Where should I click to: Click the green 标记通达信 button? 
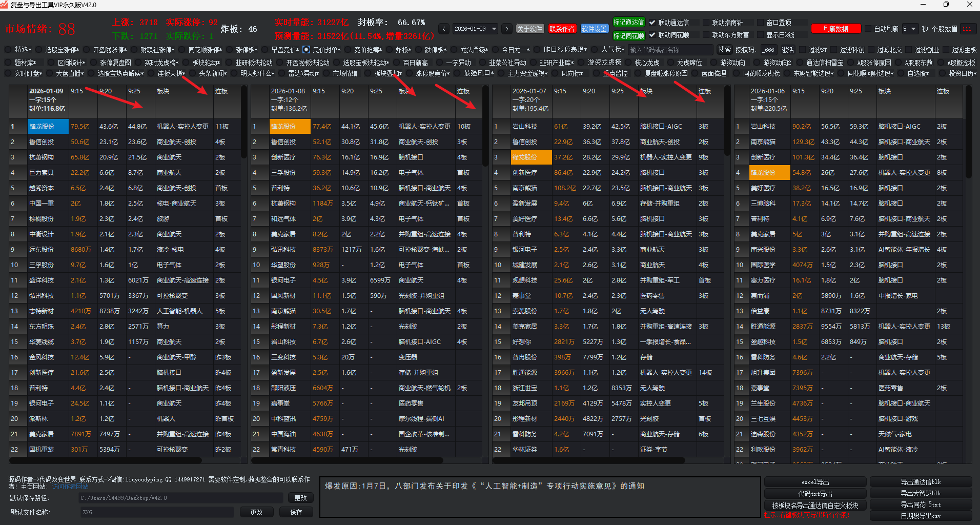[629, 22]
